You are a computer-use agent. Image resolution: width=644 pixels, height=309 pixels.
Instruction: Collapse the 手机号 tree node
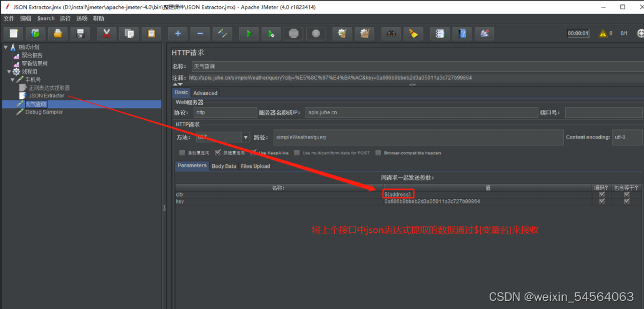12,79
